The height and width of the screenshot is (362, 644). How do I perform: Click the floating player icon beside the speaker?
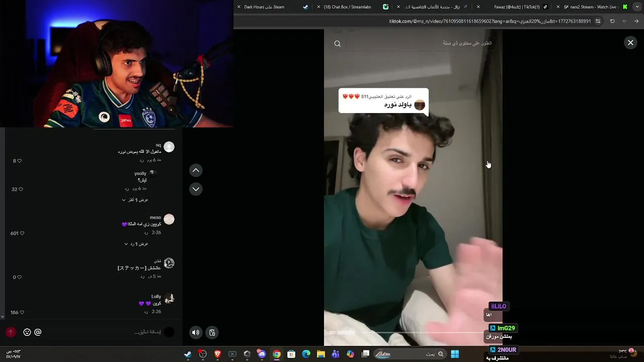(212, 332)
